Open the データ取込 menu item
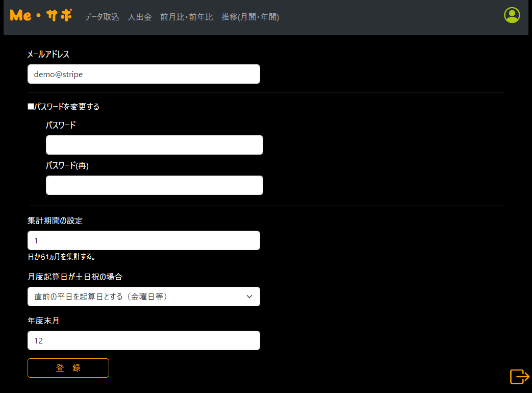Image resolution: width=532 pixels, height=393 pixels. [x=102, y=17]
